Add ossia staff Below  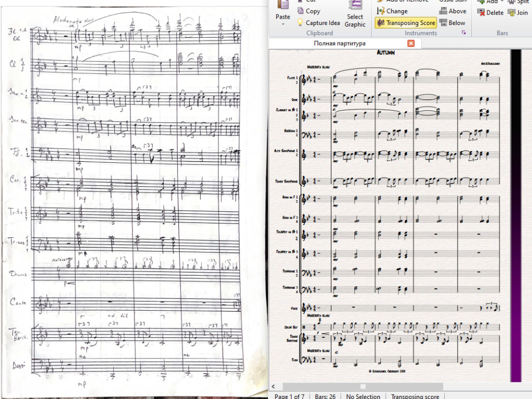456,23
